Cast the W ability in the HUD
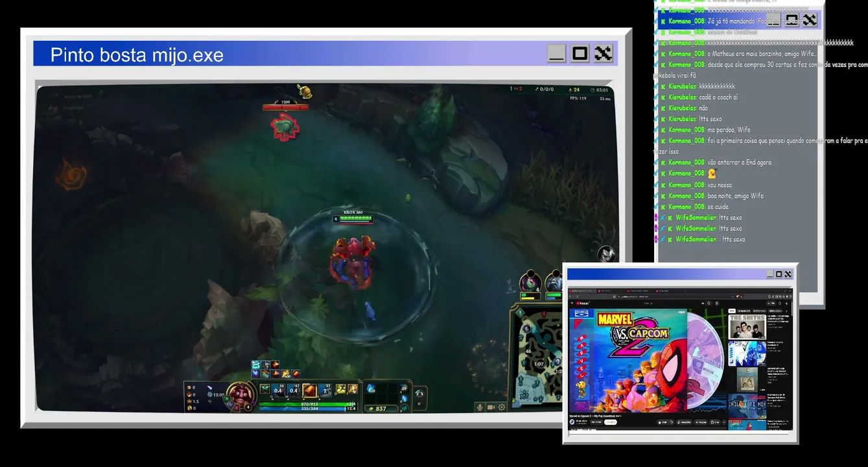Viewport: 868px width, 467px height. (x=294, y=389)
